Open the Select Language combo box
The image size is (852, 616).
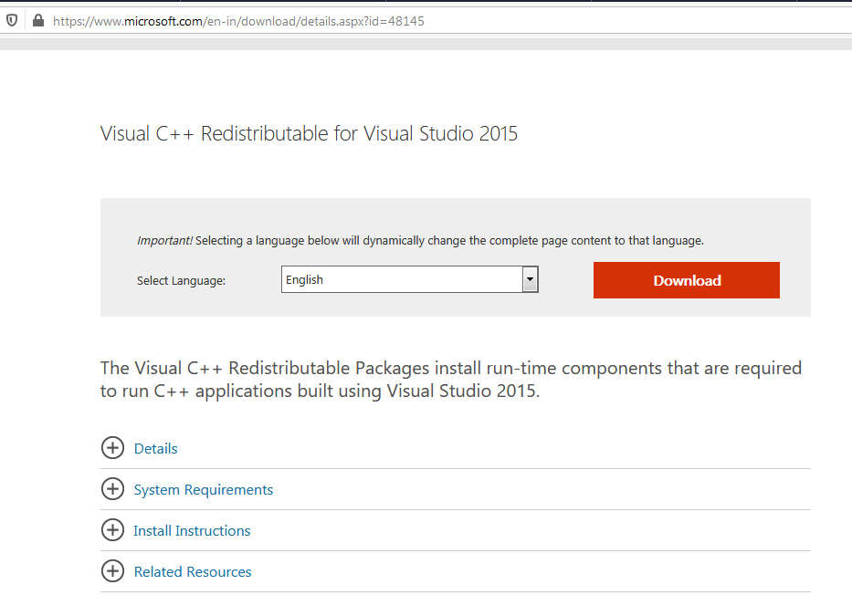(x=402, y=280)
